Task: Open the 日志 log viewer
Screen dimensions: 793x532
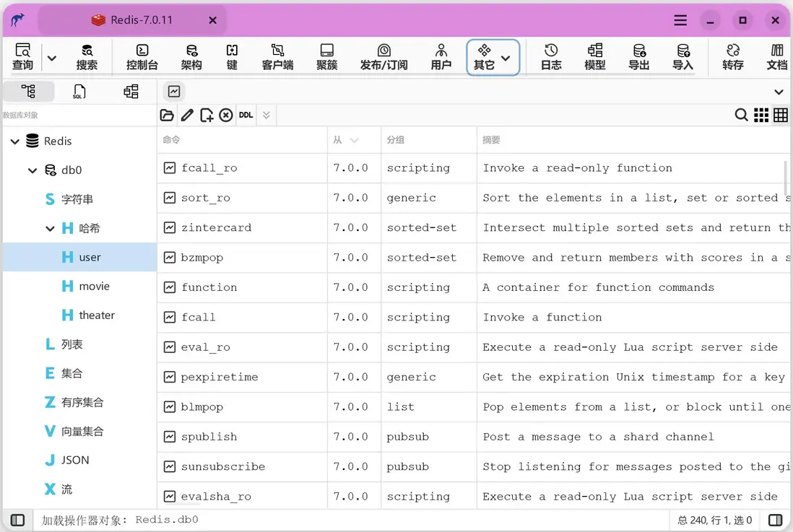Action: click(551, 56)
